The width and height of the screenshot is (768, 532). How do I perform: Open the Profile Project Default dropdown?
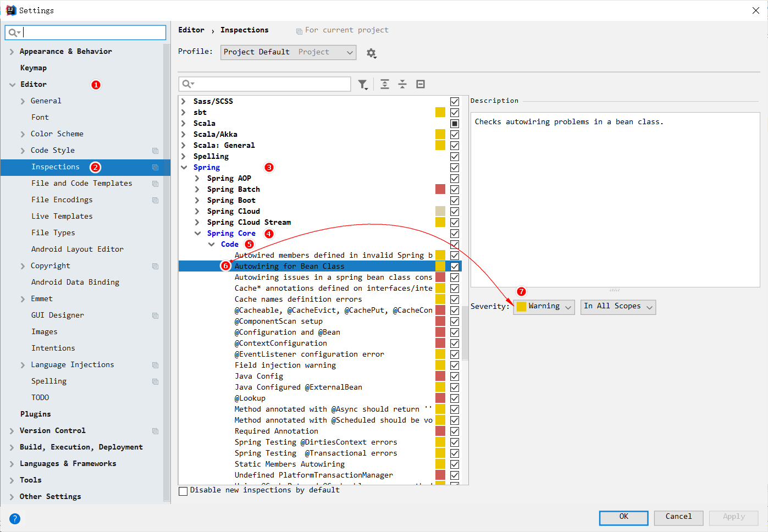pos(288,52)
